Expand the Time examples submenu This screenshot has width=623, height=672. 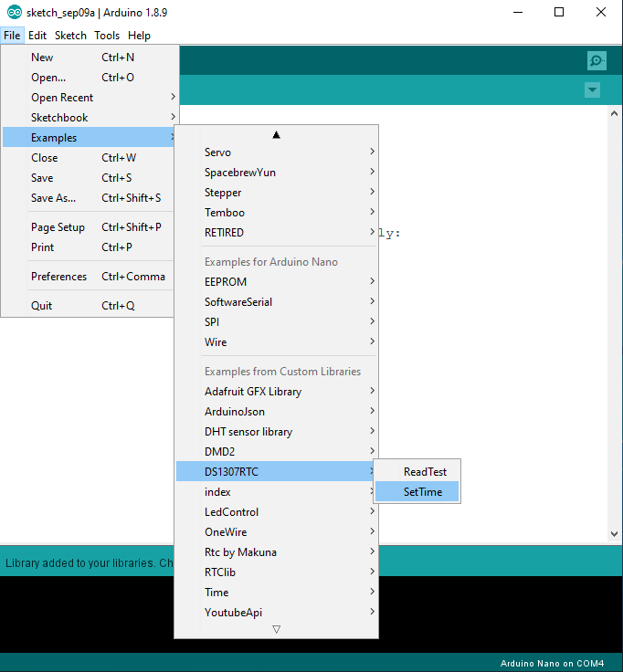point(276,593)
